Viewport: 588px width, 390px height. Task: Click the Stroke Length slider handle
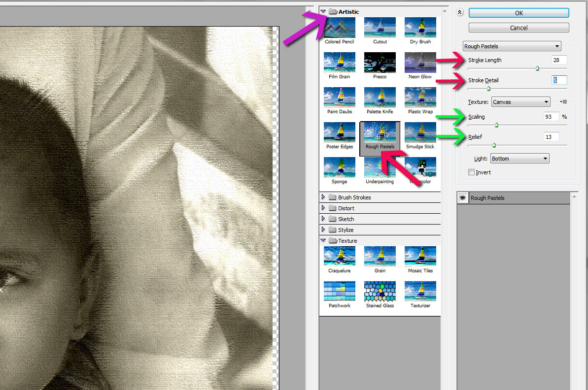coord(537,69)
